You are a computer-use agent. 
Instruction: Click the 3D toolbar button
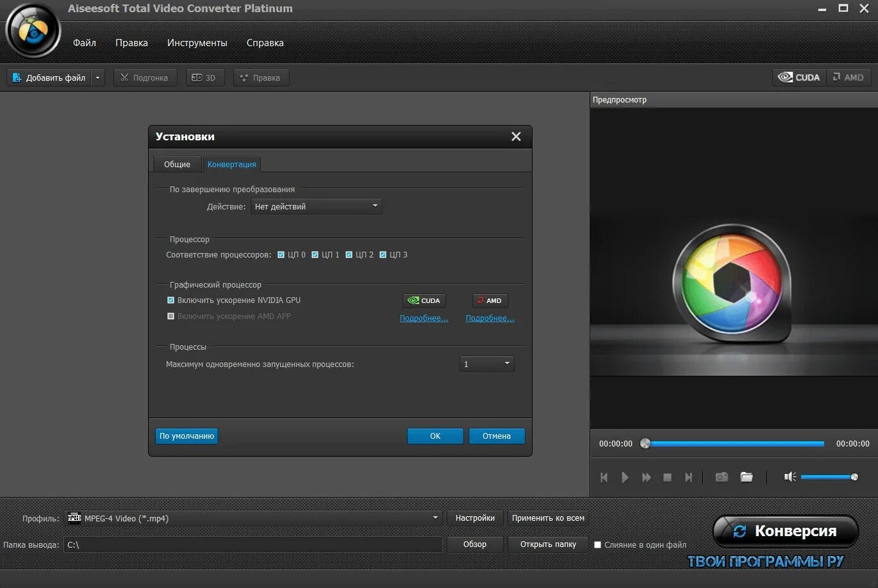205,78
